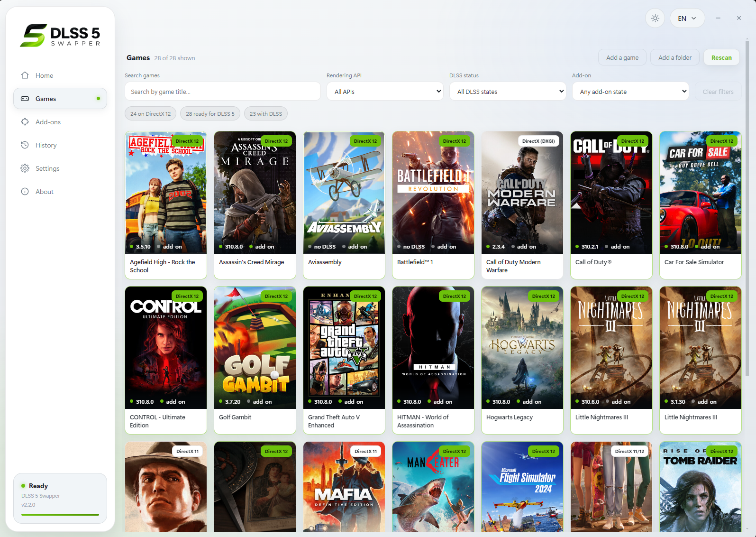Click the 'Call of Duty®' title text

[x=593, y=262]
